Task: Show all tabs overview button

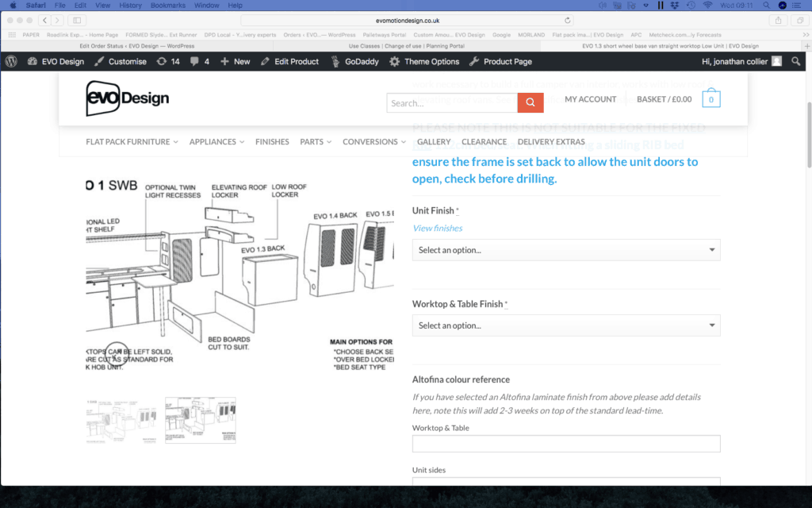Action: coord(800,20)
